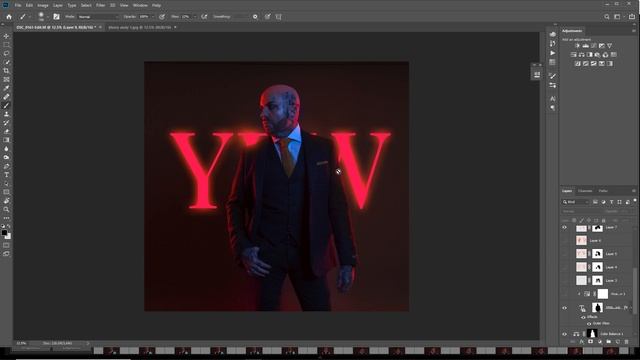The image size is (640, 360).
Task: Show Layer 5 visibility box
Action: (x=565, y=253)
